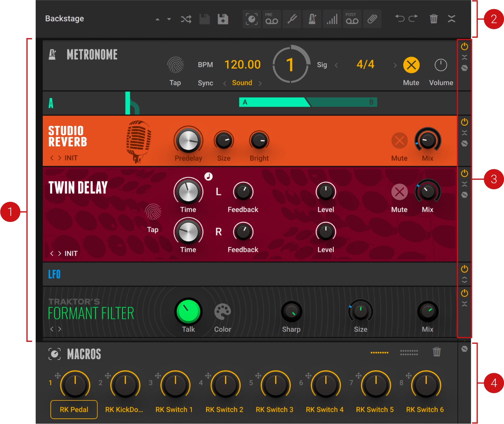The image size is (504, 424).
Task: Collapse the Formant Filter component
Action: click(x=464, y=304)
